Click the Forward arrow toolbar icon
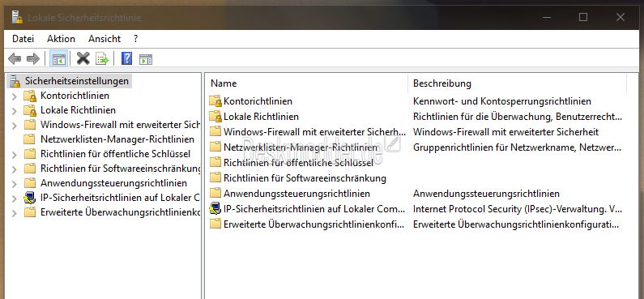644x299 pixels. click(33, 58)
